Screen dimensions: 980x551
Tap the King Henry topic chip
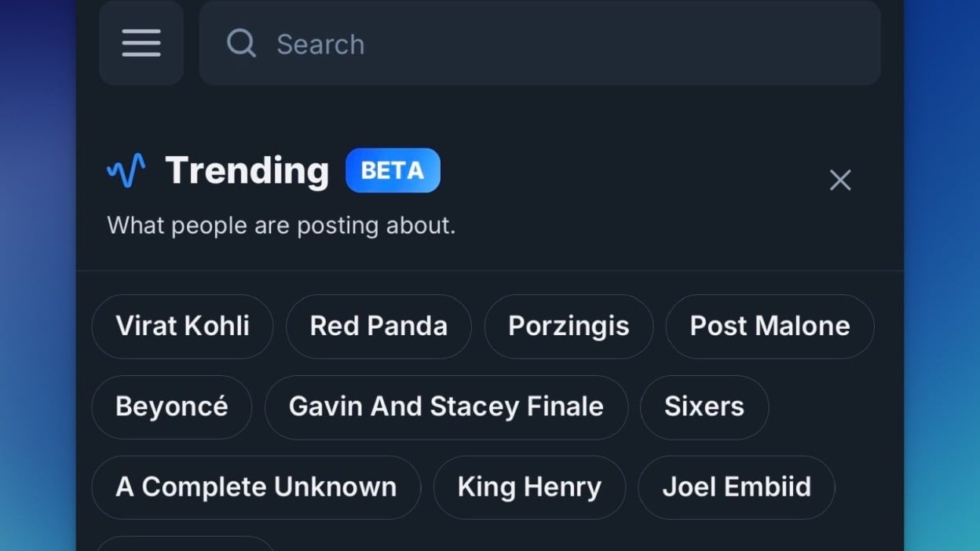[x=529, y=487]
